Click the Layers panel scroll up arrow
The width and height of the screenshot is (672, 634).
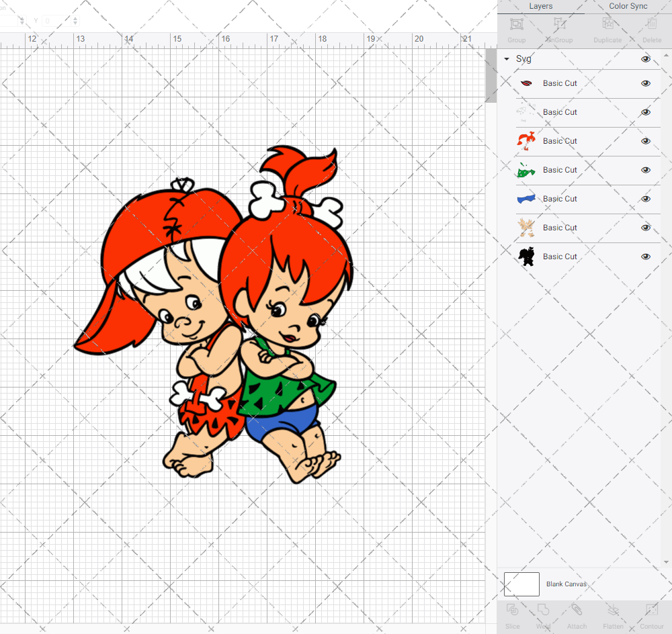pos(665,56)
